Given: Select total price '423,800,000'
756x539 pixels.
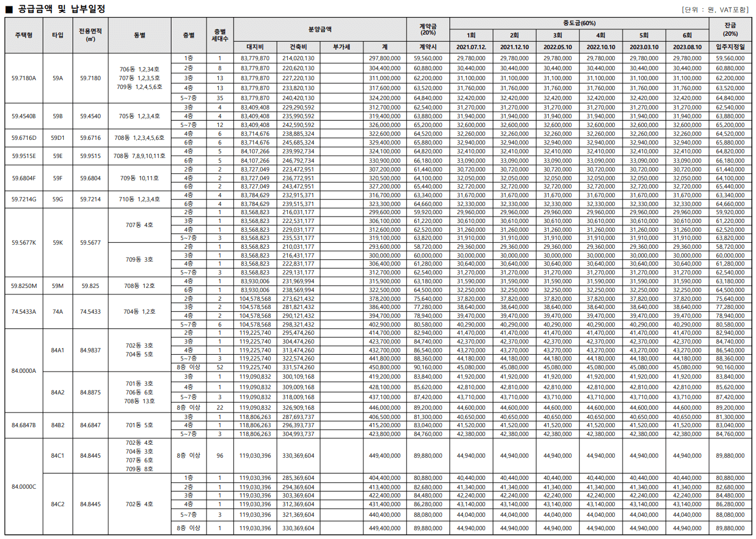Looking at the screenshot, I should [385, 434].
